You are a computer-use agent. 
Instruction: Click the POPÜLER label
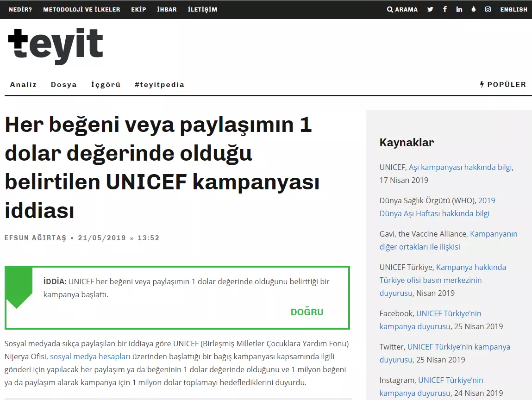point(507,84)
